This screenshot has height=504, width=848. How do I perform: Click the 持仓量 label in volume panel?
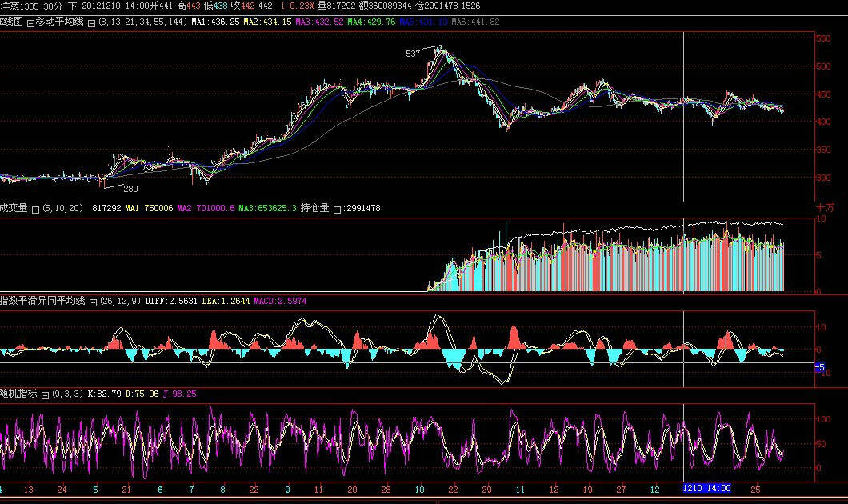314,208
